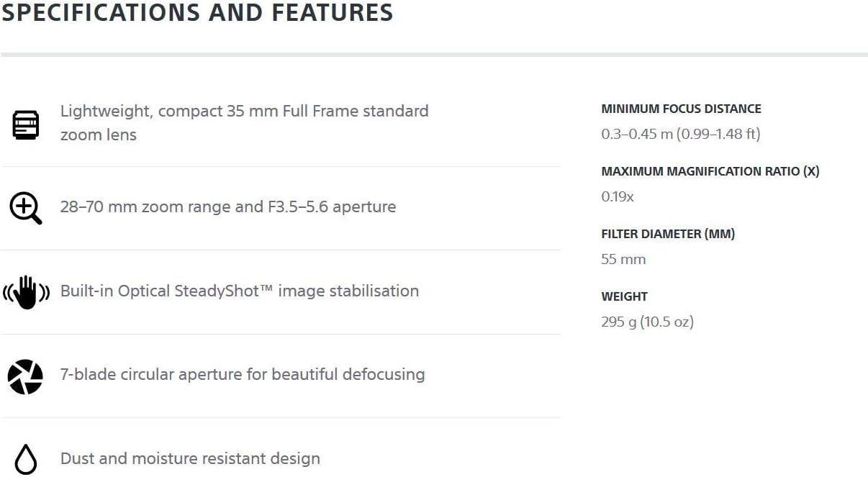Viewport: 868px width, 477px height.
Task: Click the 295 g weight value
Action: click(x=647, y=322)
